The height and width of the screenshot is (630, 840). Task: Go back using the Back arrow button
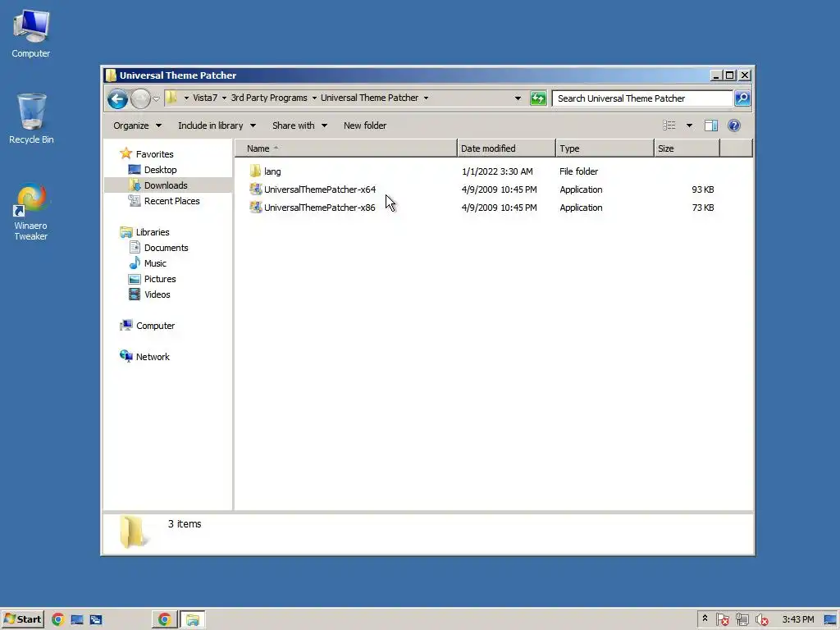[x=117, y=98]
